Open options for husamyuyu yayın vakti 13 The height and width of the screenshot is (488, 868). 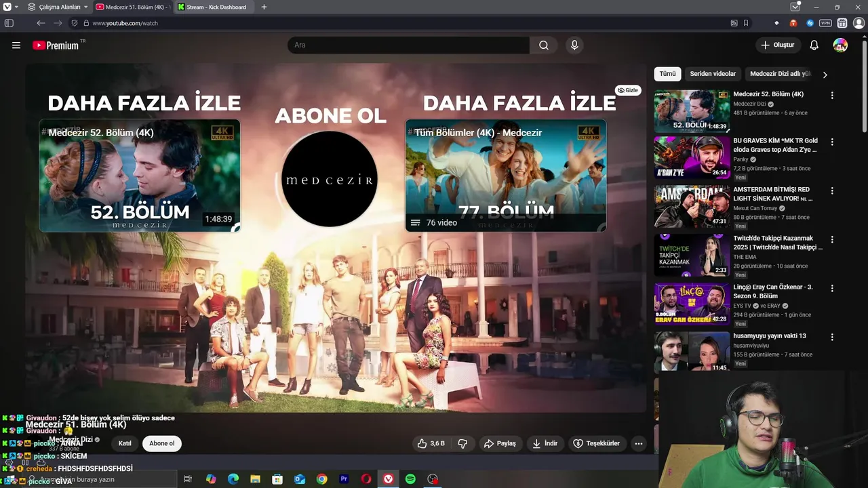tap(832, 338)
